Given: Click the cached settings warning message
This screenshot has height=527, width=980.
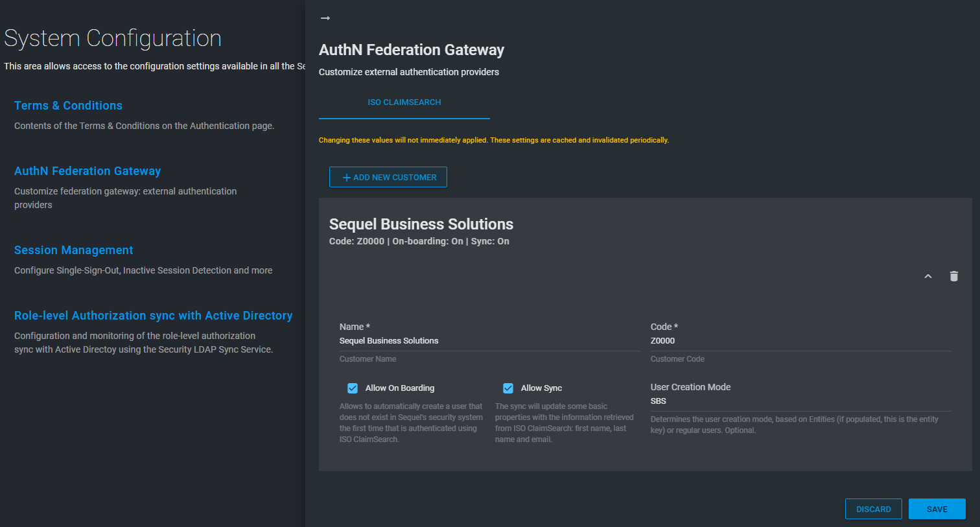Looking at the screenshot, I should [494, 140].
